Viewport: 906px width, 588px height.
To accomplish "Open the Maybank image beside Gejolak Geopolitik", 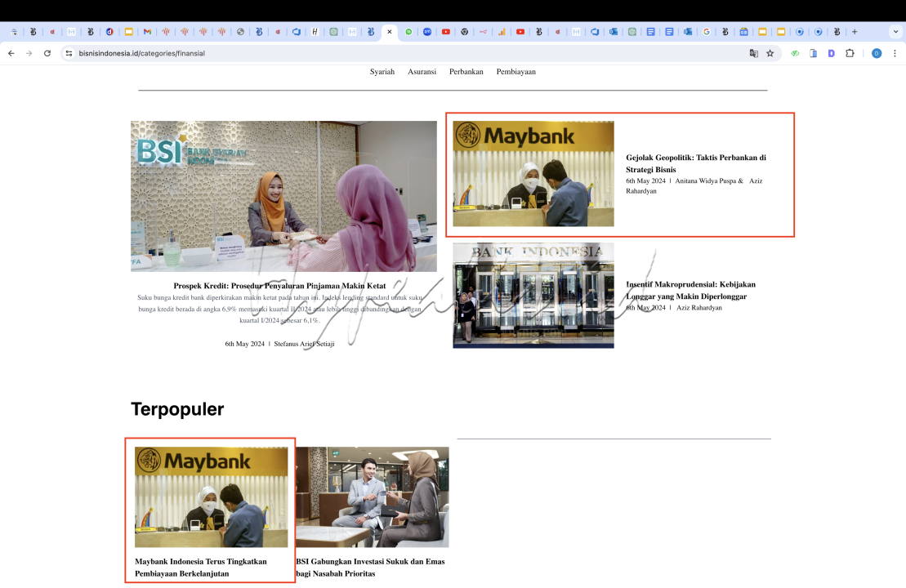I will tap(533, 173).
